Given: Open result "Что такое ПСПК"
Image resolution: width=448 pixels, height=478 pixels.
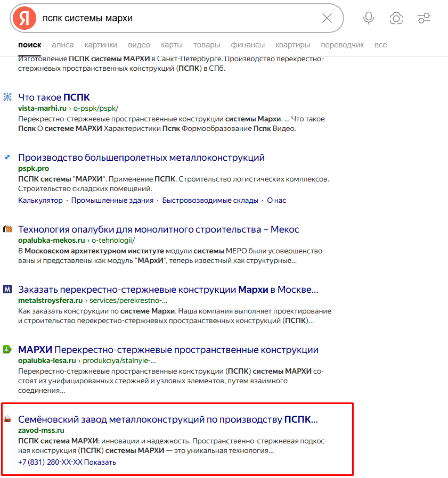Looking at the screenshot, I should [54, 97].
